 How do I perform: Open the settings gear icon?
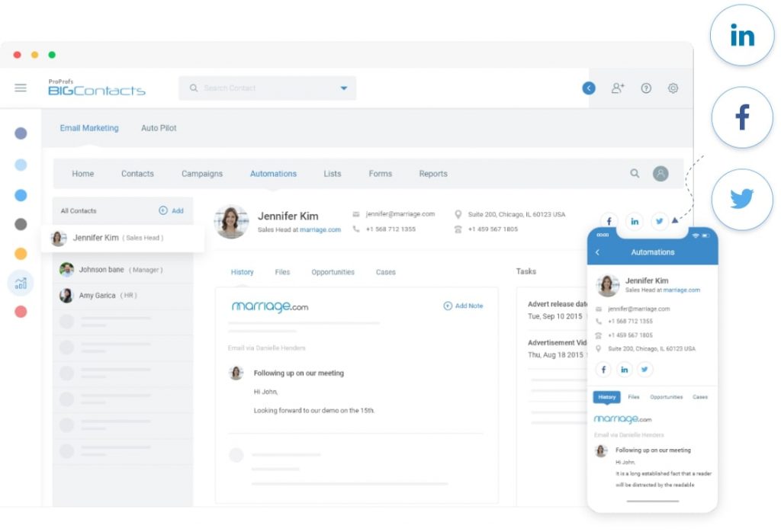coord(673,88)
